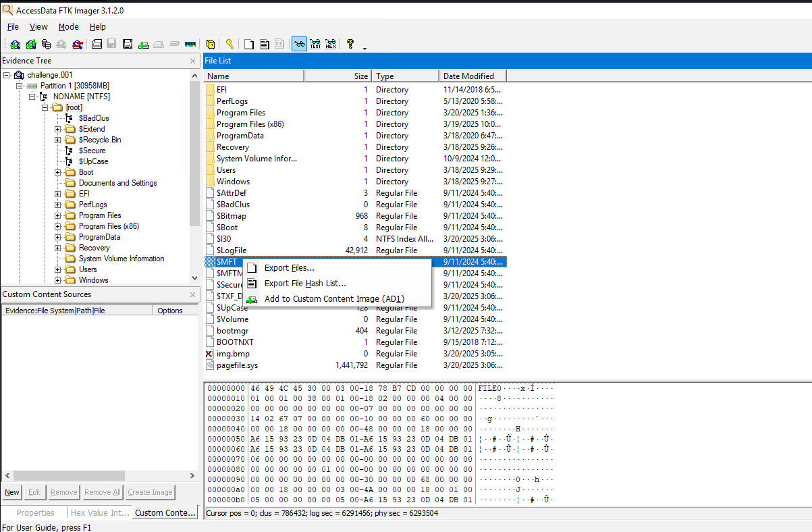Switch to the Properties tab
Viewport: 812px width, 532px height.
35,513
